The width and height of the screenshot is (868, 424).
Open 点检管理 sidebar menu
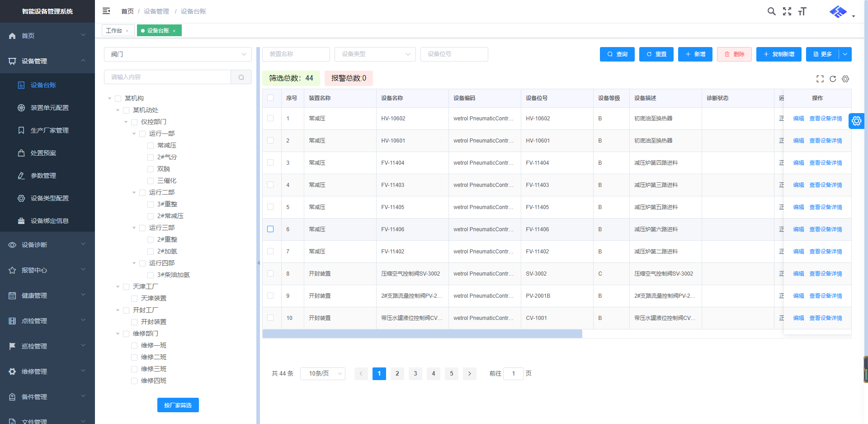point(47,321)
